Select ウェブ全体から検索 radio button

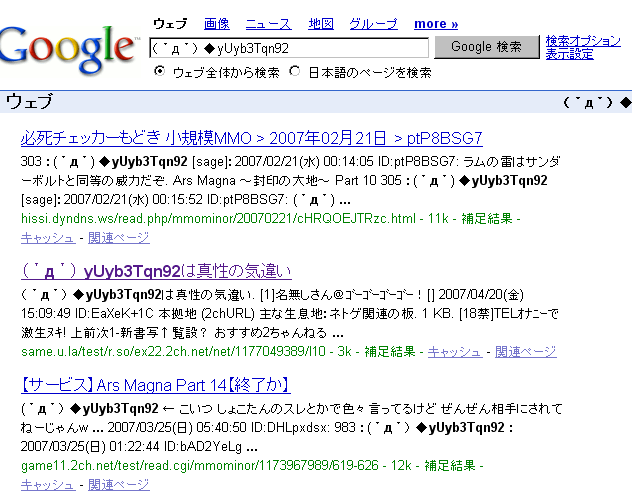click(x=160, y=71)
